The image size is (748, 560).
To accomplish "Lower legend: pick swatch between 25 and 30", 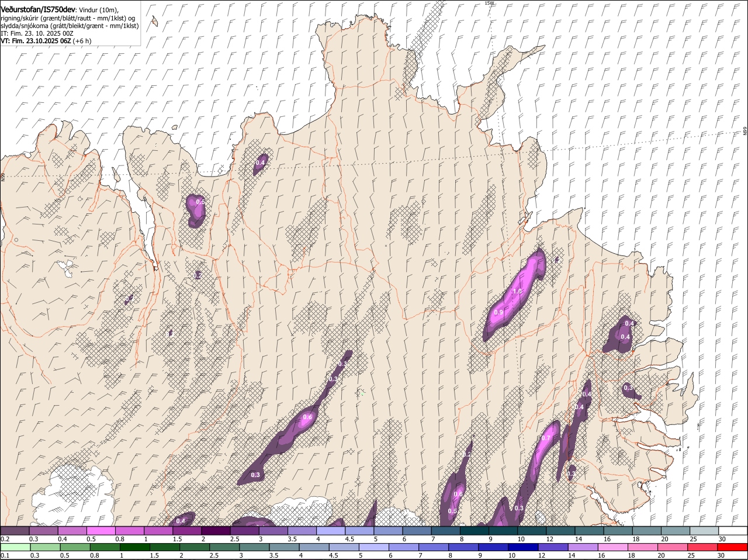I will tap(704, 548).
